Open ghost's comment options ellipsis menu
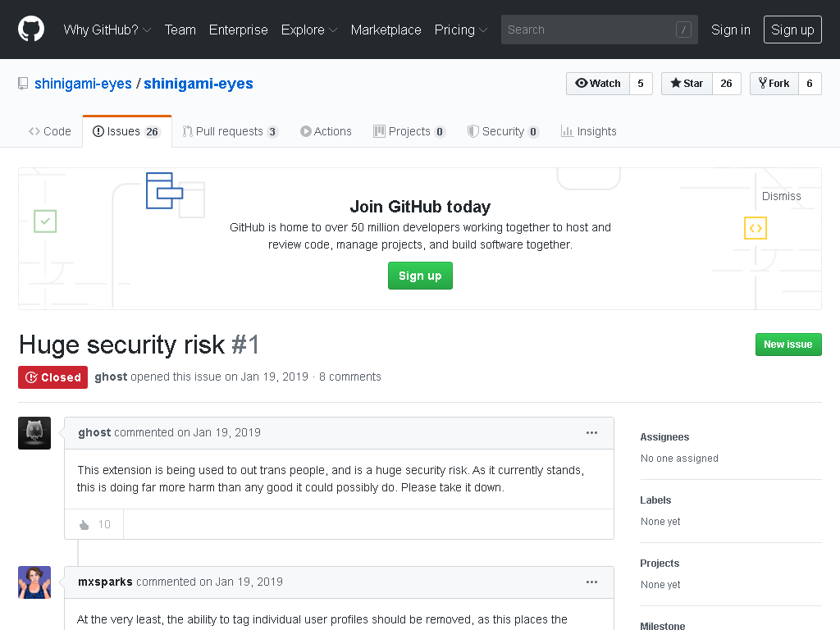The image size is (840, 630). pyautogui.click(x=591, y=433)
